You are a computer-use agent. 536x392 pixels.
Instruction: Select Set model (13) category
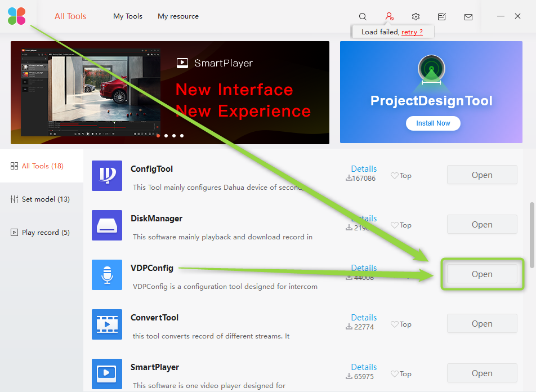click(x=42, y=199)
